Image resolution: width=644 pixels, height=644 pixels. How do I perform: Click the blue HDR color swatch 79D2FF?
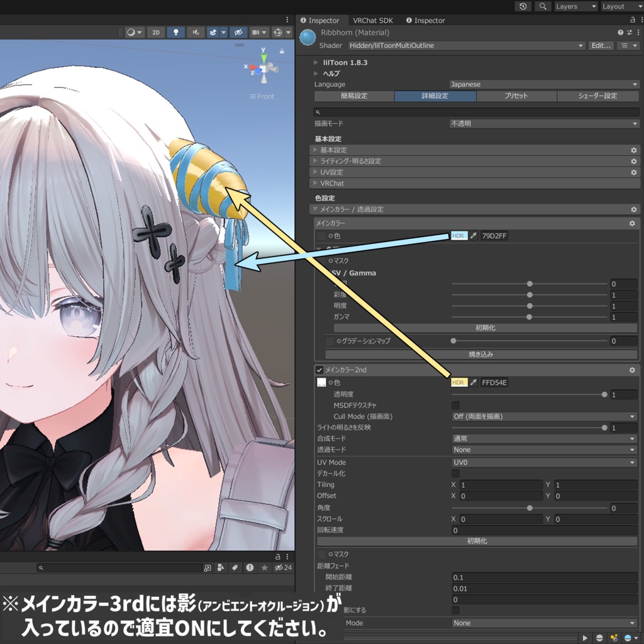(459, 236)
